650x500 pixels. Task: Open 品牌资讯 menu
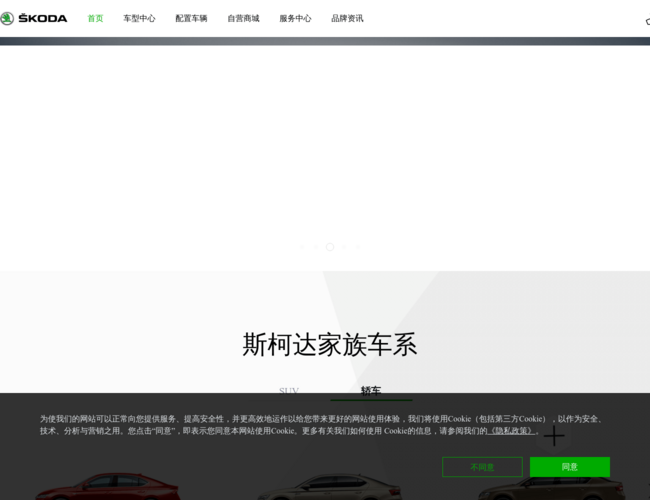pyautogui.click(x=347, y=18)
